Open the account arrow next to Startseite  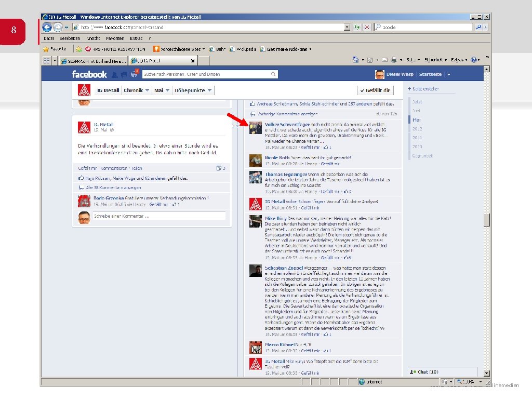(448, 74)
